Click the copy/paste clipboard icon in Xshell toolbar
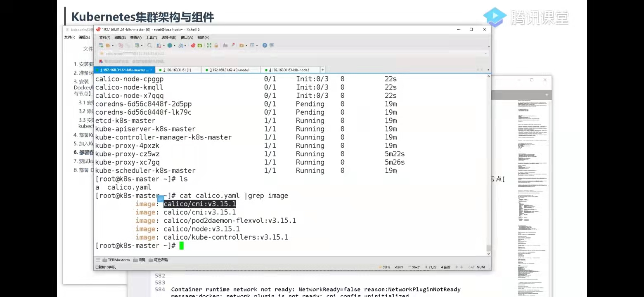Image resolution: width=644 pixels, height=297 pixels. pos(159,45)
